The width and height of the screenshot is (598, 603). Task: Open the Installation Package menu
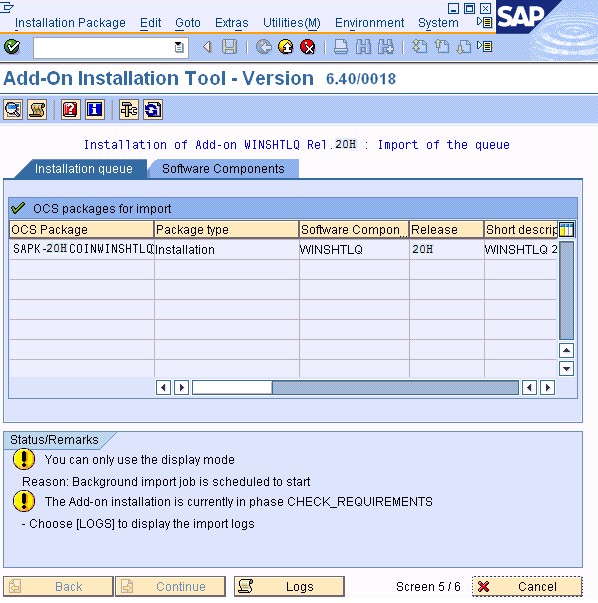point(70,23)
